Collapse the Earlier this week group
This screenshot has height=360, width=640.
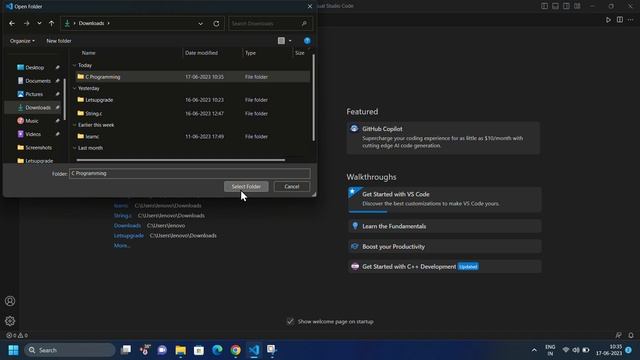click(x=74, y=125)
